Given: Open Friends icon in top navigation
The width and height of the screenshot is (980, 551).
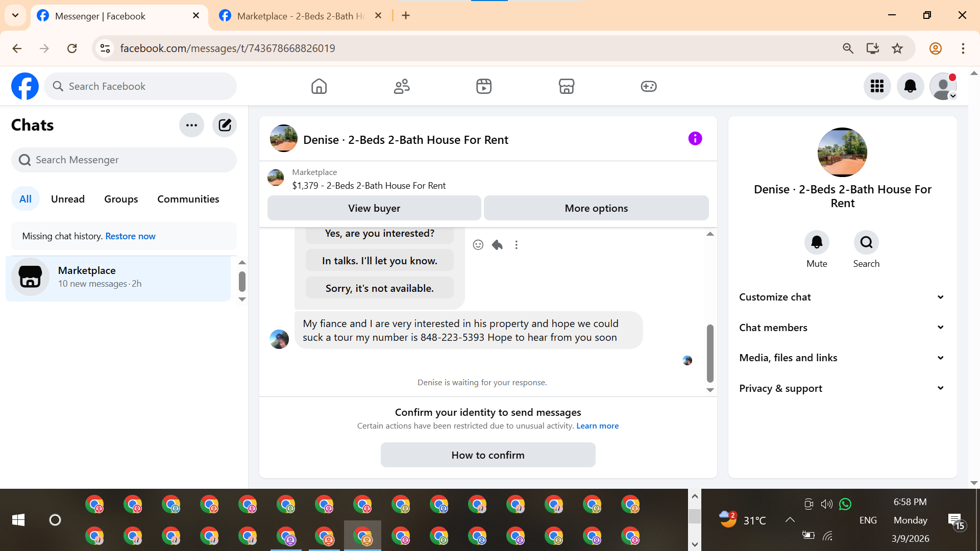Looking at the screenshot, I should [402, 86].
